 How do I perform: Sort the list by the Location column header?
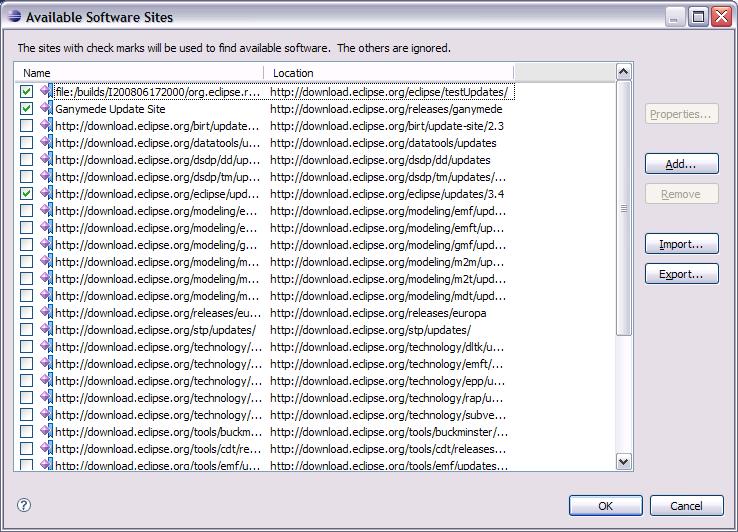tap(389, 73)
